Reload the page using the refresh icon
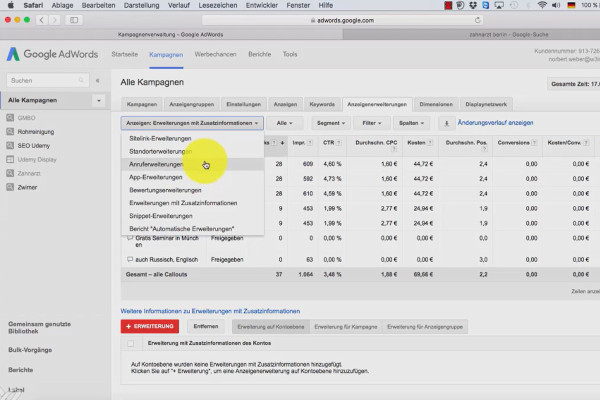 tap(477, 20)
